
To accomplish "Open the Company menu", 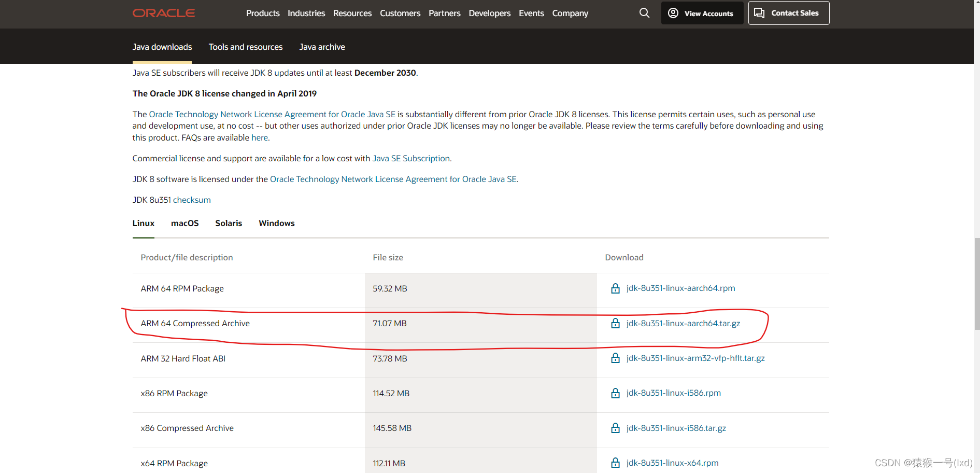I will point(570,13).
